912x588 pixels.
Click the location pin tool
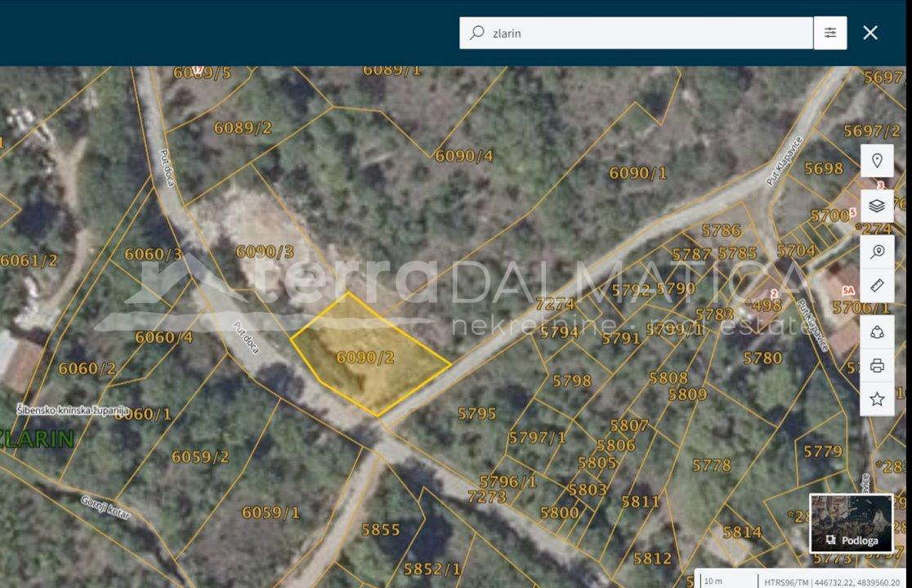click(877, 161)
